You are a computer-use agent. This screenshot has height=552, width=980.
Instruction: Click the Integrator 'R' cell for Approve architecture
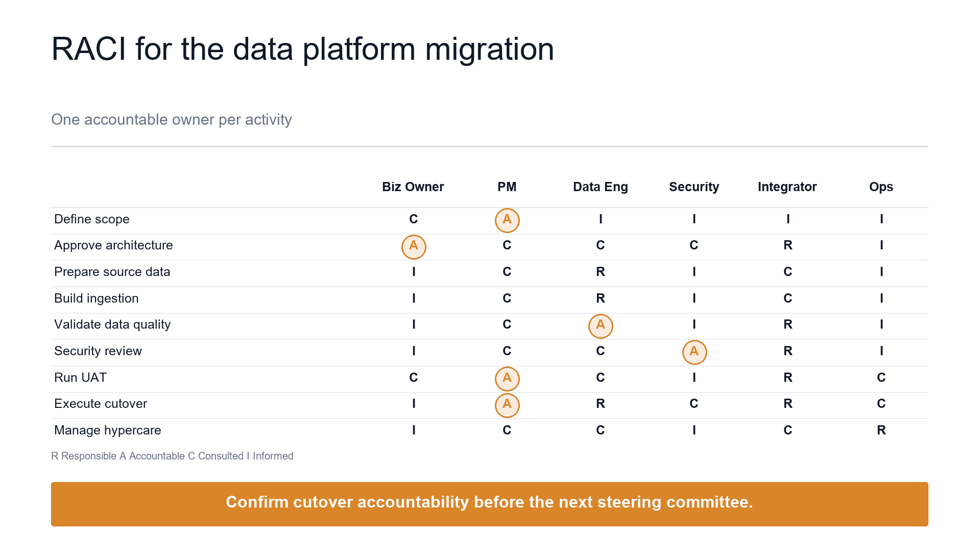pos(788,245)
